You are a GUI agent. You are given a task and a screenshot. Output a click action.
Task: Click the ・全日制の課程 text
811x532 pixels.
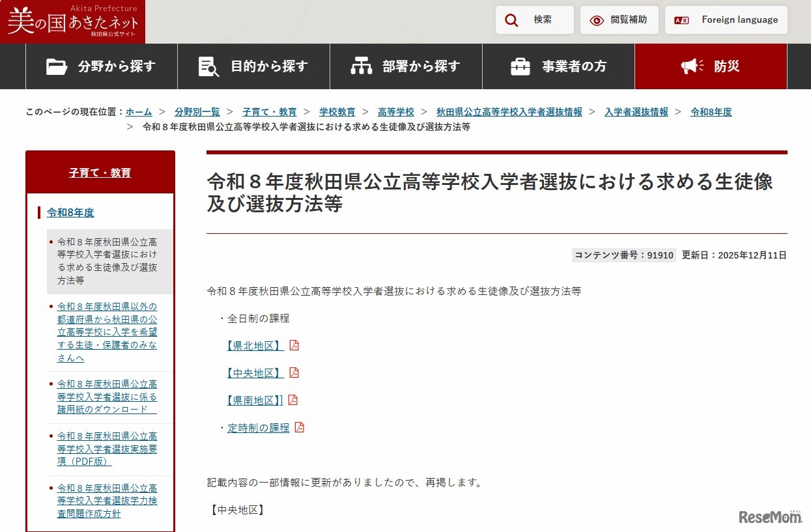point(253,318)
